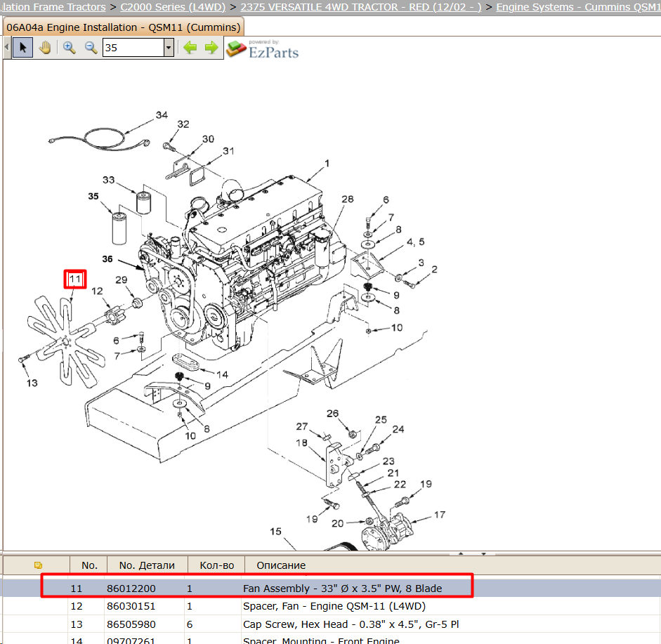The image size is (661, 644).
Task: Open 2375 VERSATILE 4WD TRACTOR breadcrumb link
Action: point(361,7)
